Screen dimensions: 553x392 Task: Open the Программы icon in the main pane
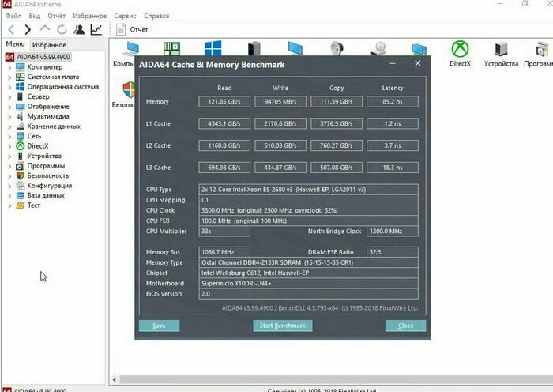(x=539, y=54)
